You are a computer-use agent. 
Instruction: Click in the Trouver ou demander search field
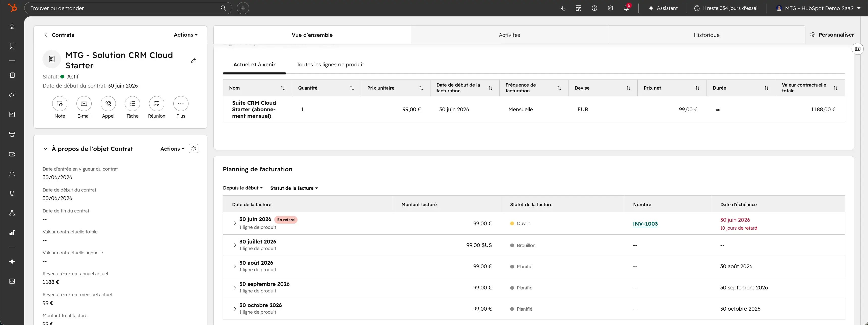tap(128, 8)
